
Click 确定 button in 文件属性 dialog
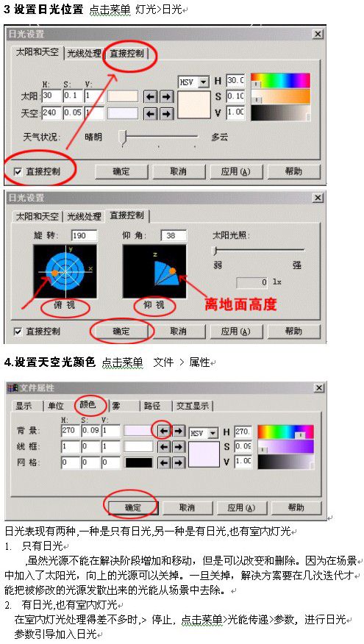[132, 508]
